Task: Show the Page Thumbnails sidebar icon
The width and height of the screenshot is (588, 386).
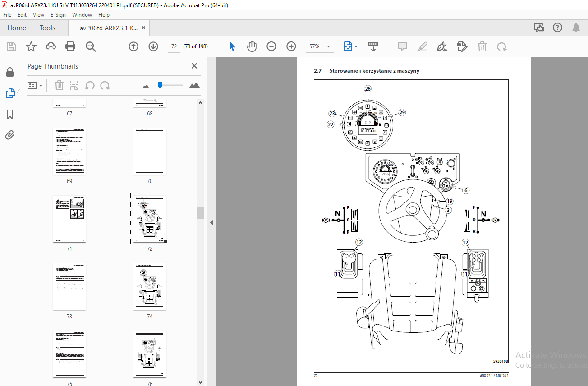Action: point(10,93)
